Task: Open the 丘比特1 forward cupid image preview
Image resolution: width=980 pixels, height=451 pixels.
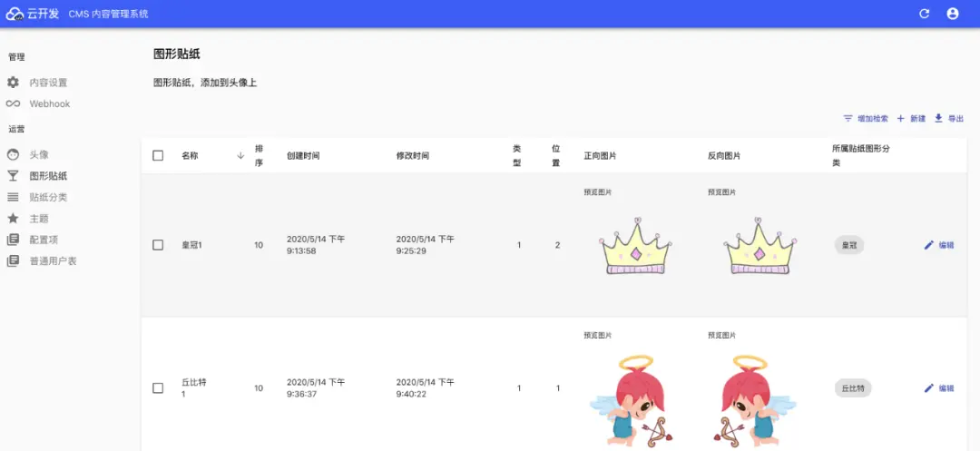Action: point(630,403)
